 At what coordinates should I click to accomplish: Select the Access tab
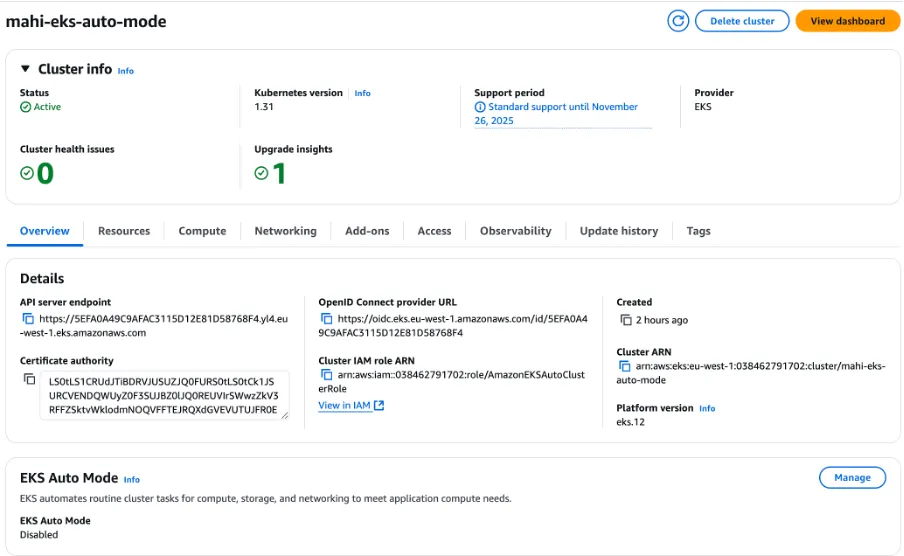click(x=434, y=231)
